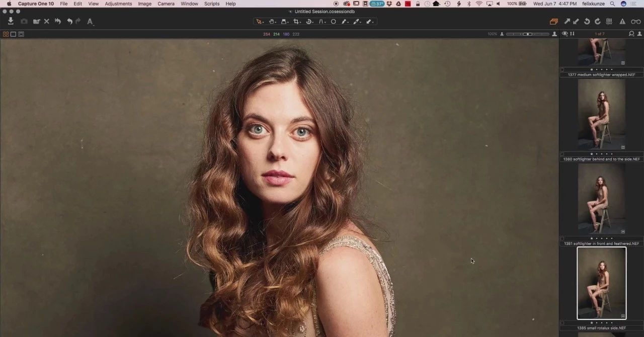Toggle browser visibility eye icon

565,34
